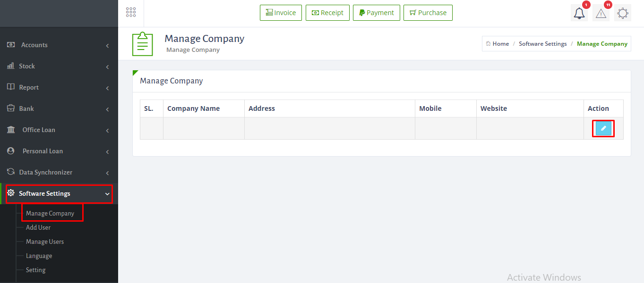This screenshot has width=644, height=283.
Task: Expand the Stock menu chevron
Action: tap(108, 67)
